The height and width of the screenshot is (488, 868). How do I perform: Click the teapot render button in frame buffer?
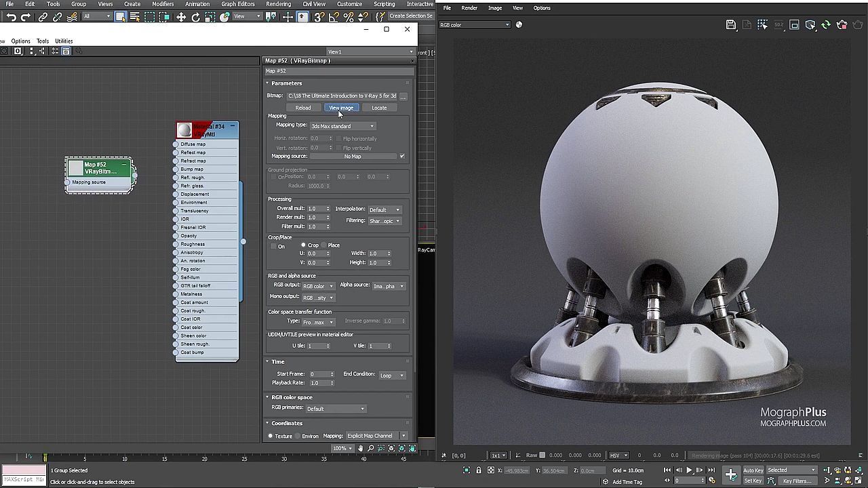(x=842, y=25)
